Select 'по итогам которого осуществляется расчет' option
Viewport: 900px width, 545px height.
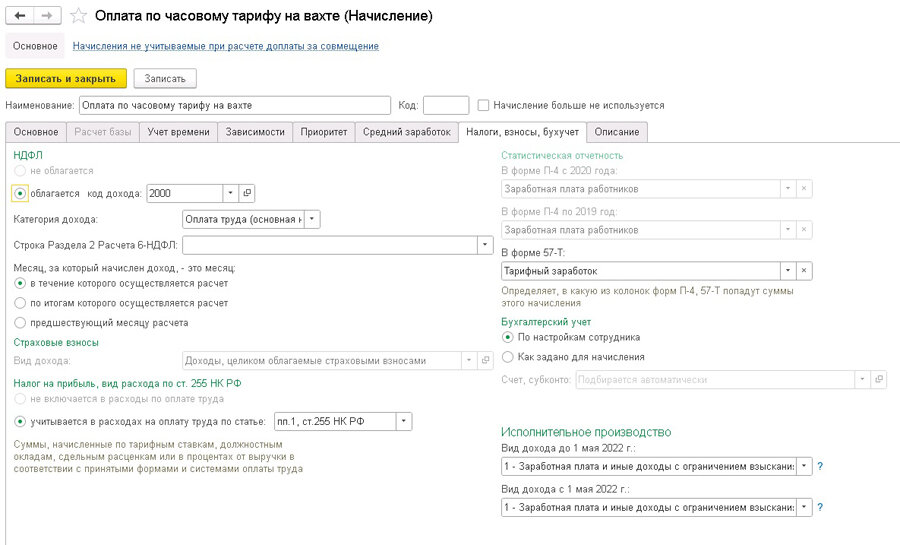coord(20,303)
